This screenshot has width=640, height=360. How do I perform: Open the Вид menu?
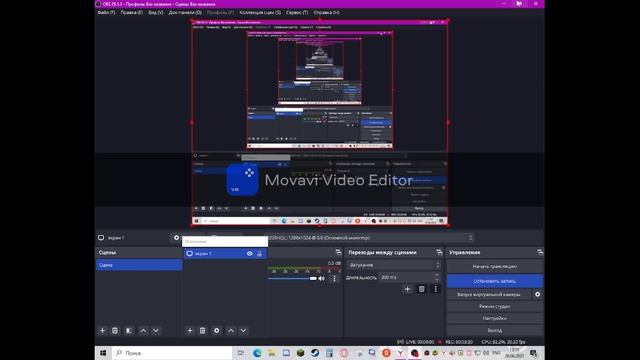156,13
